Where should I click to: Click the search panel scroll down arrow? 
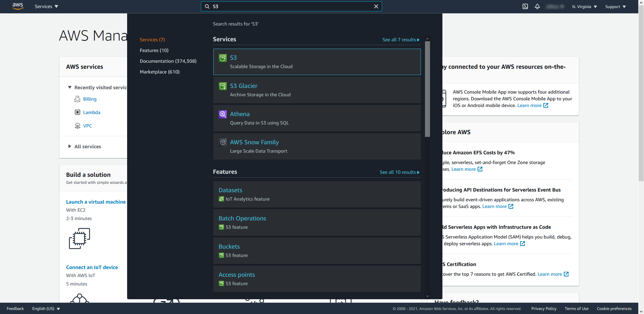tap(427, 296)
